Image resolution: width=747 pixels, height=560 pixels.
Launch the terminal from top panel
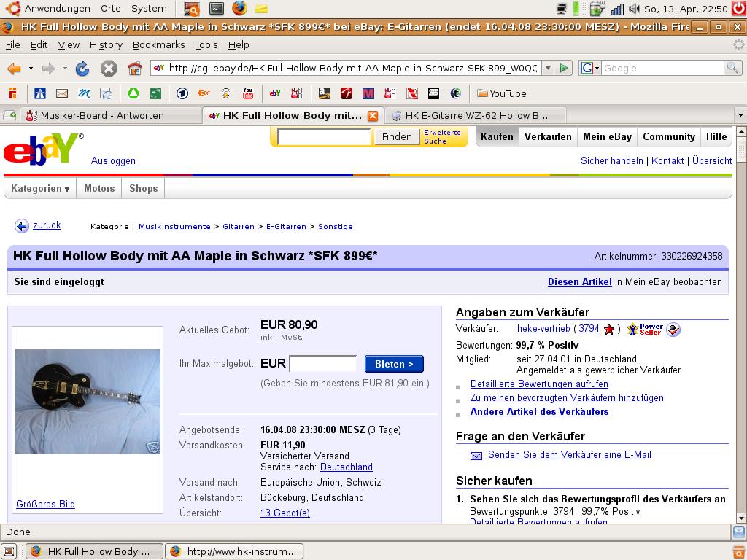point(217,8)
